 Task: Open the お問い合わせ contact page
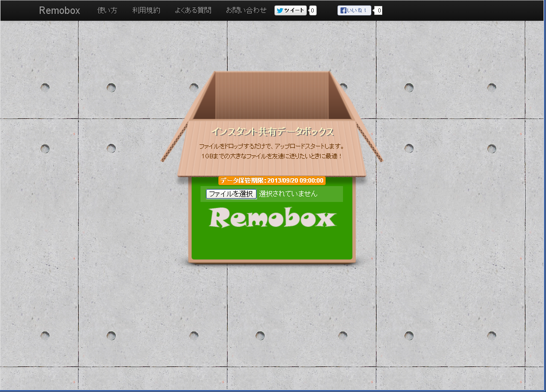point(246,10)
